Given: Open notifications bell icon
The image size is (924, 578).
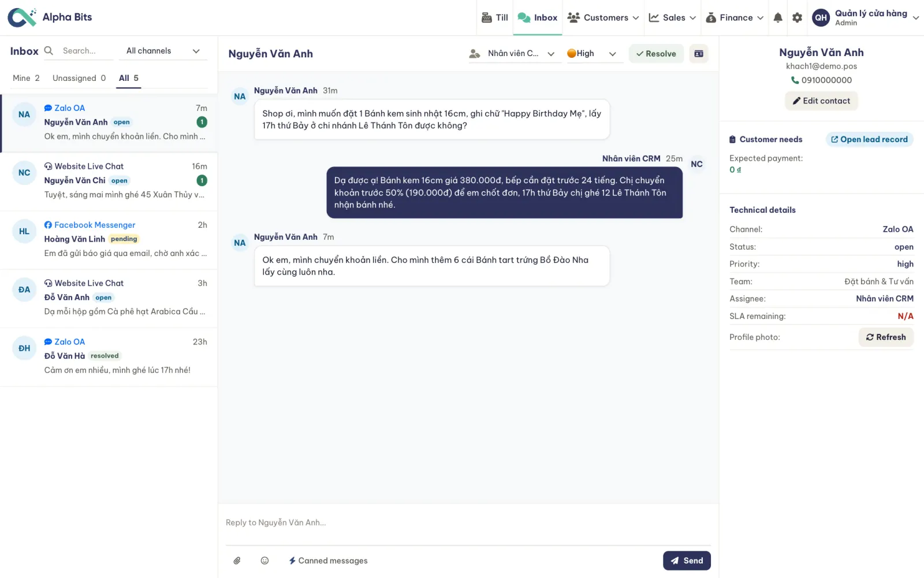Looking at the screenshot, I should [778, 18].
